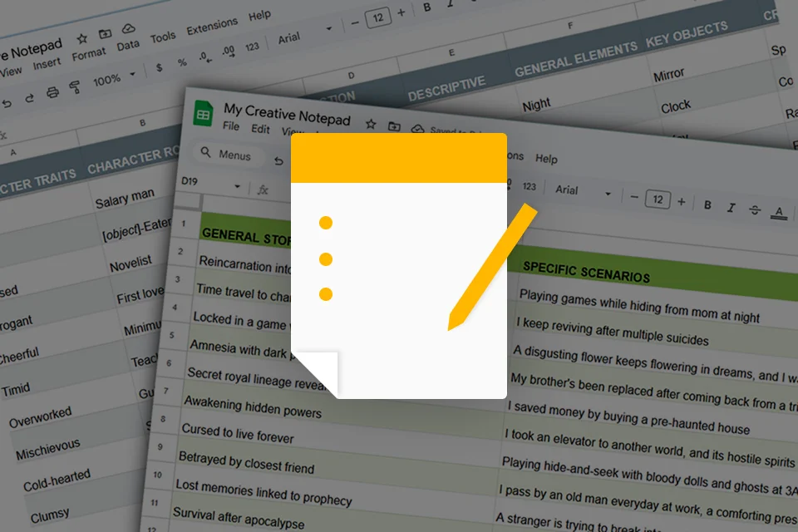
Task: Toggle Strikethrough in the front window toolbar
Action: point(755,209)
